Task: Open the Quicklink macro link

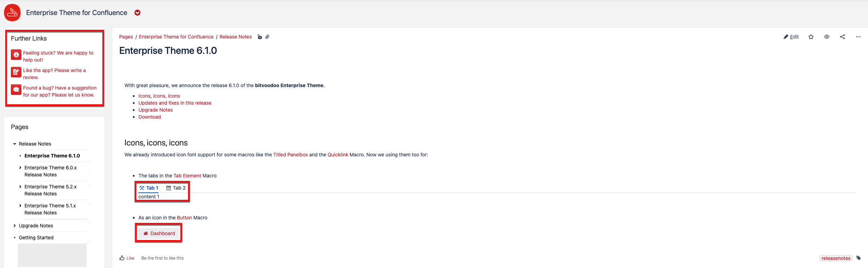Action: (338, 155)
